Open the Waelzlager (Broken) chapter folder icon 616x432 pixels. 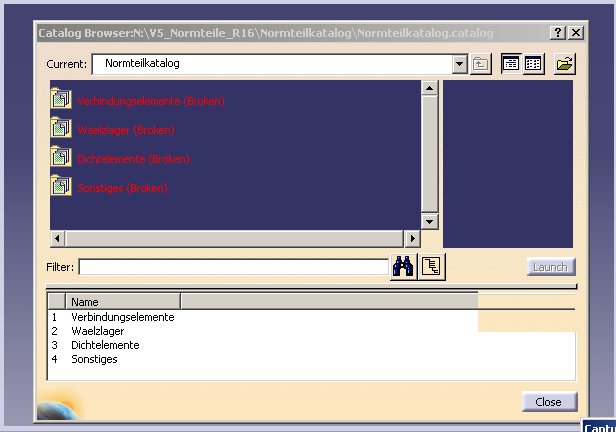click(61, 127)
